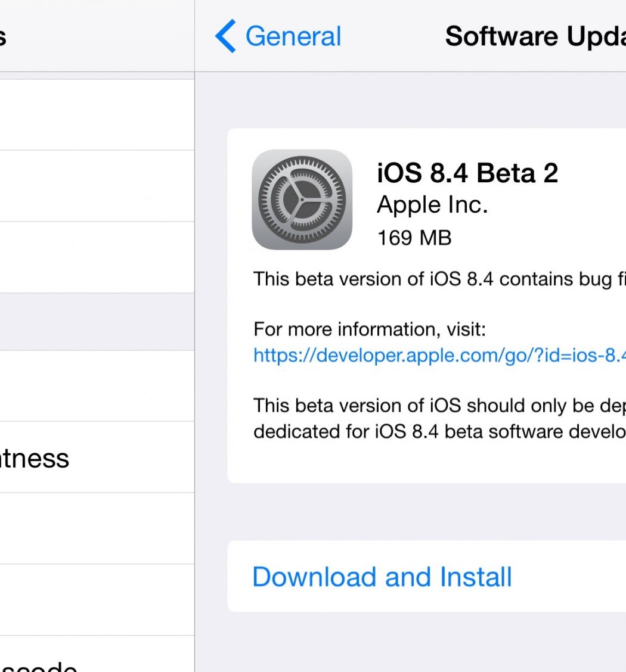The image size is (626, 672).
Task: Select the iOS 8.4 Beta 2 heading
Action: pos(467,173)
